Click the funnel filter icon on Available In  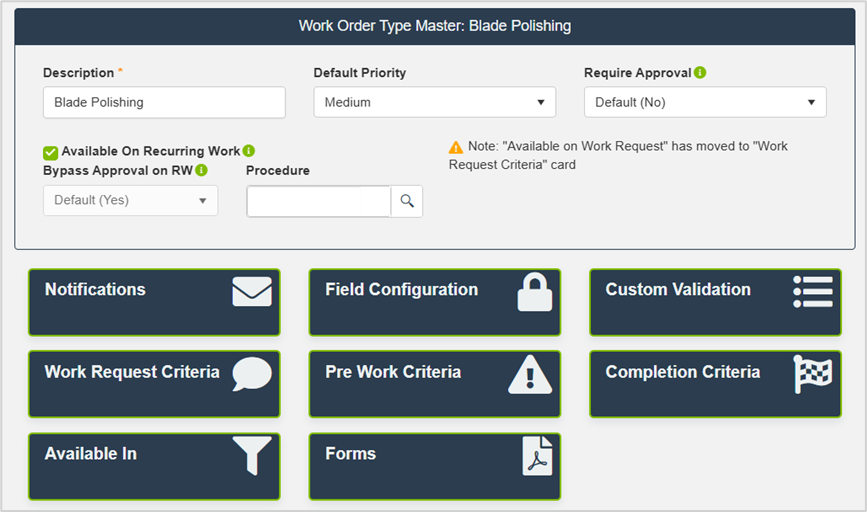[252, 456]
